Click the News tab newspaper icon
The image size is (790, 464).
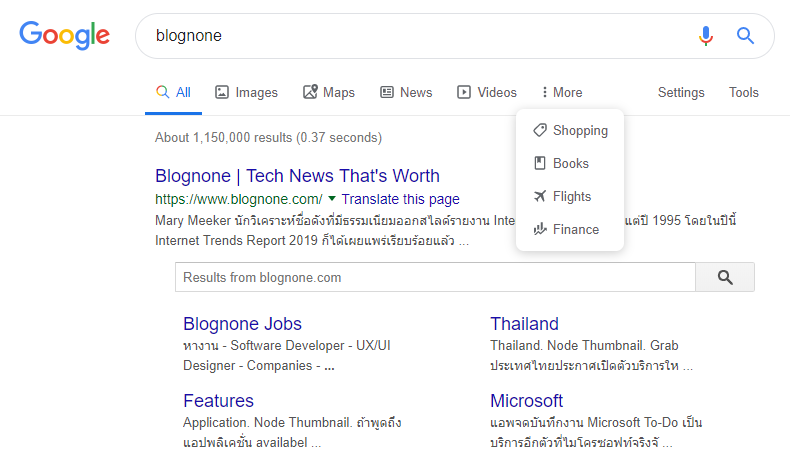[x=386, y=92]
